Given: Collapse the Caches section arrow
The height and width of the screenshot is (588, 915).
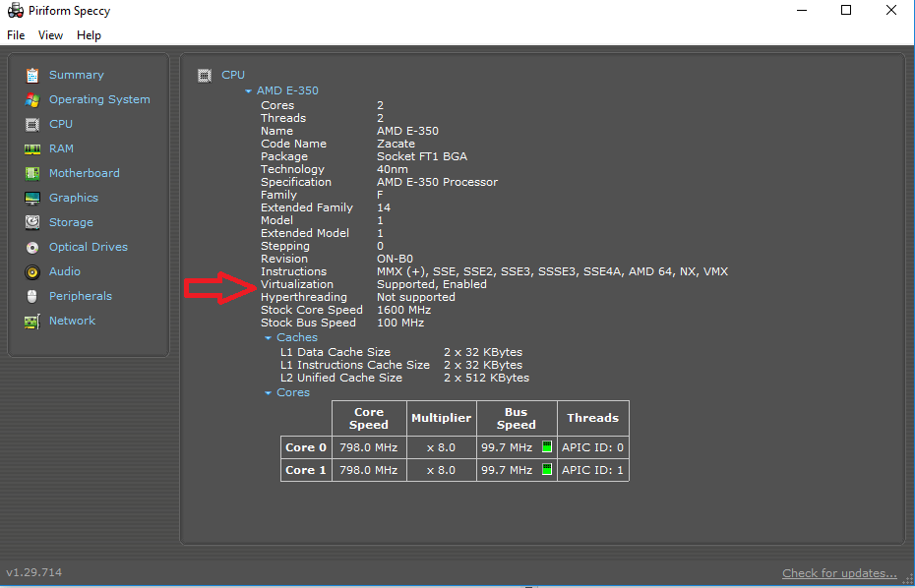Looking at the screenshot, I should coord(269,337).
